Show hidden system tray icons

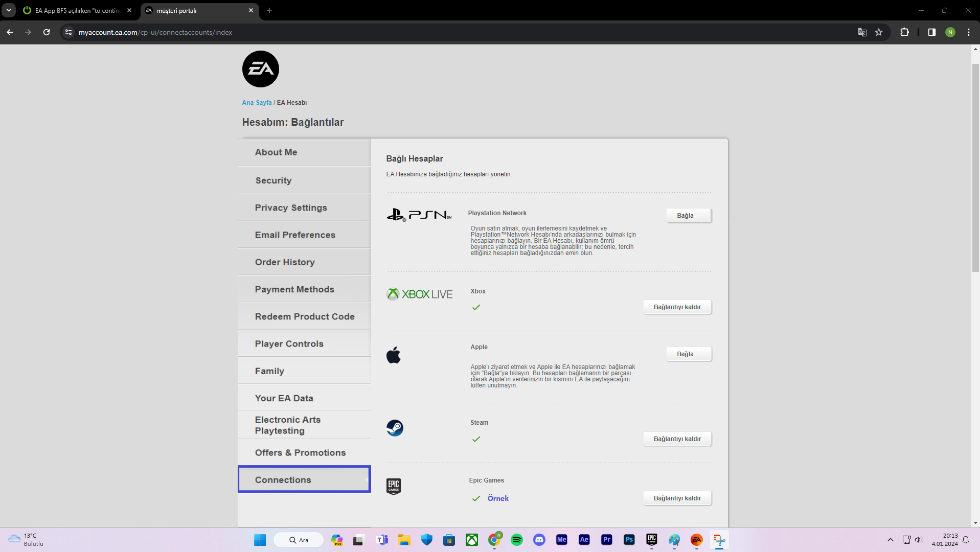point(891,540)
